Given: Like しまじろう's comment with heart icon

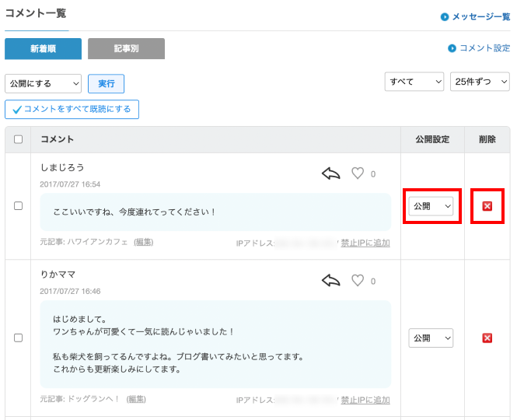Looking at the screenshot, I should tap(358, 173).
